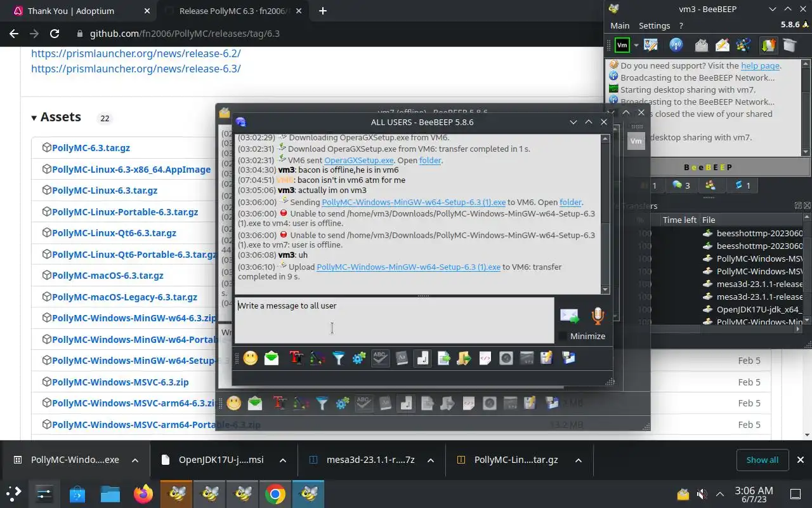Viewport: 812px width, 508px height.
Task: Open the file manager folder from taskbar
Action: (x=110, y=494)
